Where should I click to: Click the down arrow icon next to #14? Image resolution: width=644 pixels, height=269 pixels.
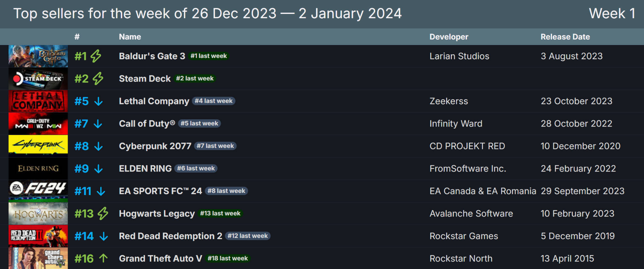pyautogui.click(x=104, y=236)
